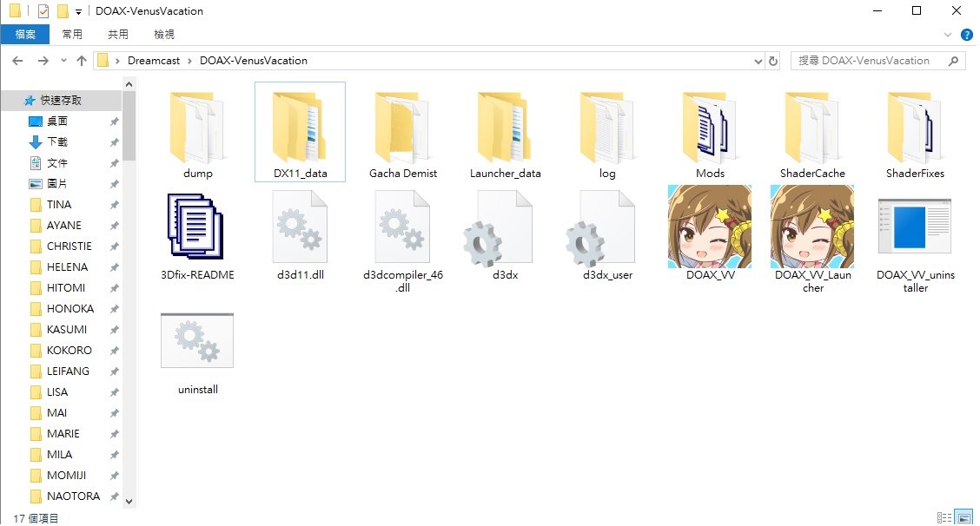The height and width of the screenshot is (526, 980).
Task: Expand the ribbon with chevron
Action: point(948,35)
